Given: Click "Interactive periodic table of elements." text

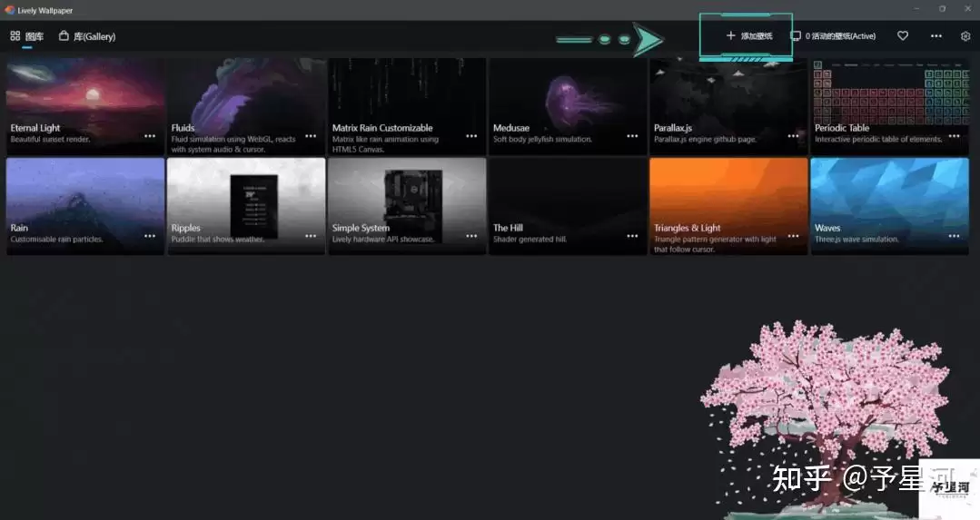Looking at the screenshot, I should click(878, 139).
